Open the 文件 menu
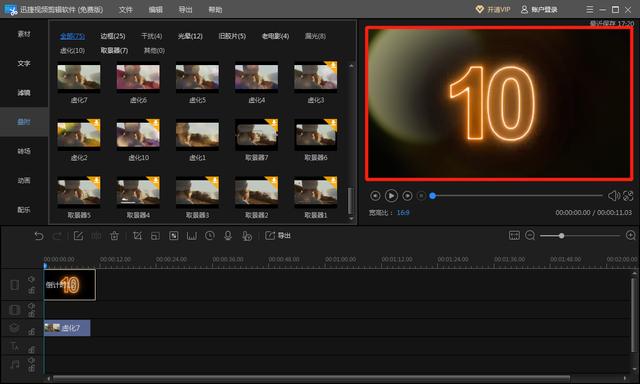The image size is (640, 384). [x=125, y=9]
